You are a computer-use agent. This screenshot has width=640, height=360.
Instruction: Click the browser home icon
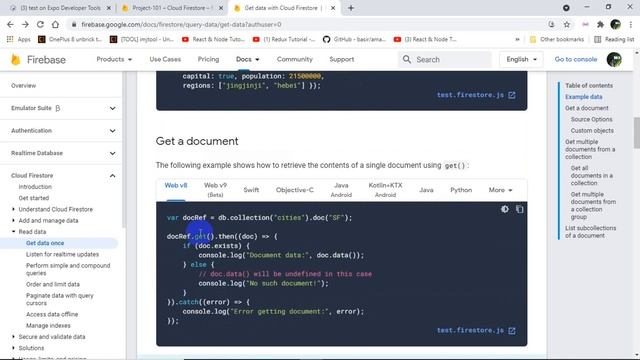[x=55, y=24]
